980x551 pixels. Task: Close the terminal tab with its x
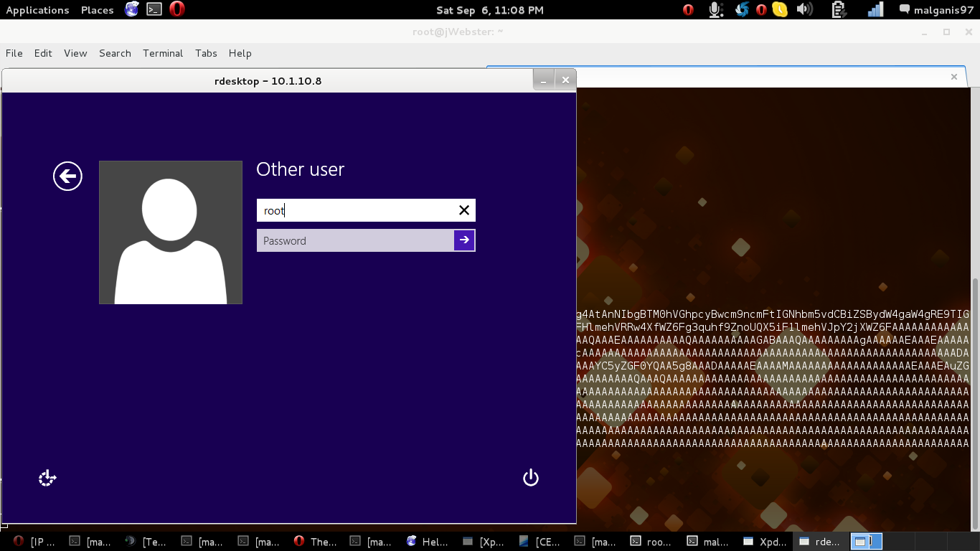tap(954, 77)
